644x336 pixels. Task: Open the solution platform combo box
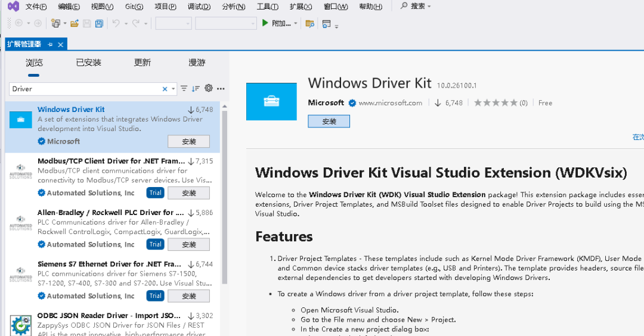226,23
